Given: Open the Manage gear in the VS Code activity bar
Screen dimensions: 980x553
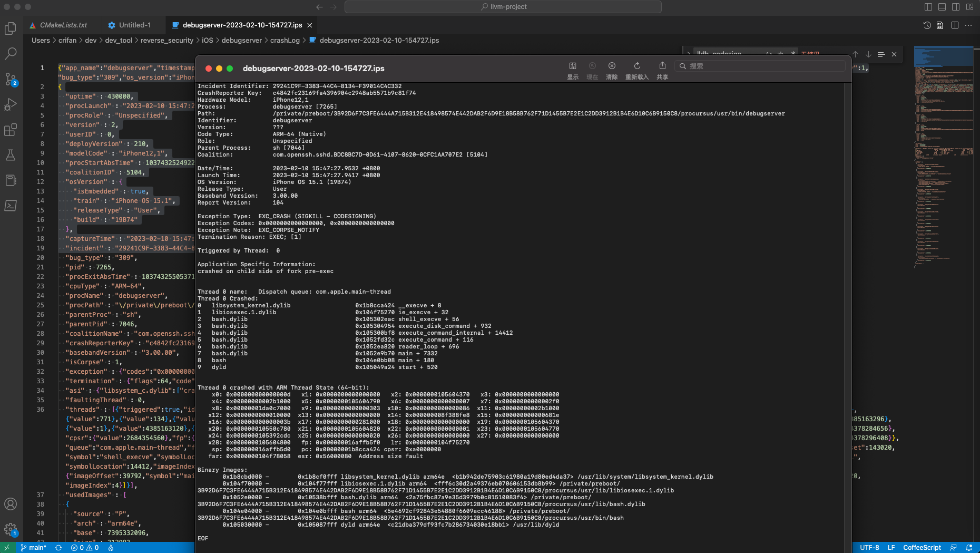Looking at the screenshot, I should coord(11,529).
